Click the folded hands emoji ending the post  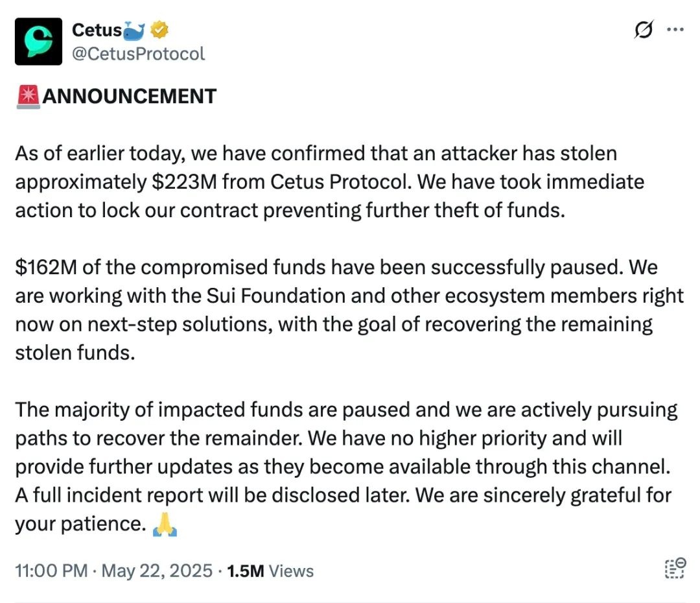[x=165, y=523]
